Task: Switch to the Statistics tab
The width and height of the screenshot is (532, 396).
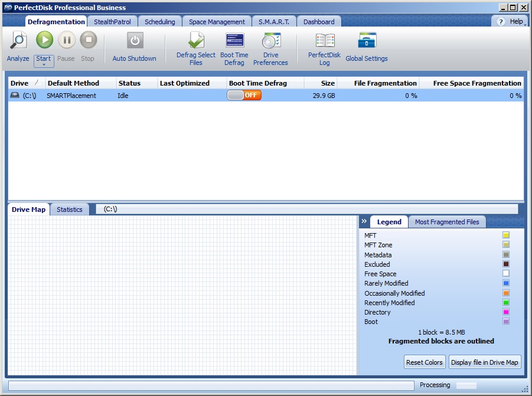Action: tap(70, 210)
